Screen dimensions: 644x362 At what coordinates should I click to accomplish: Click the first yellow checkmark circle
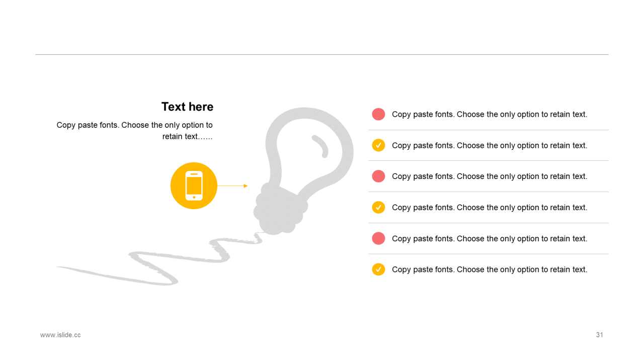378,145
